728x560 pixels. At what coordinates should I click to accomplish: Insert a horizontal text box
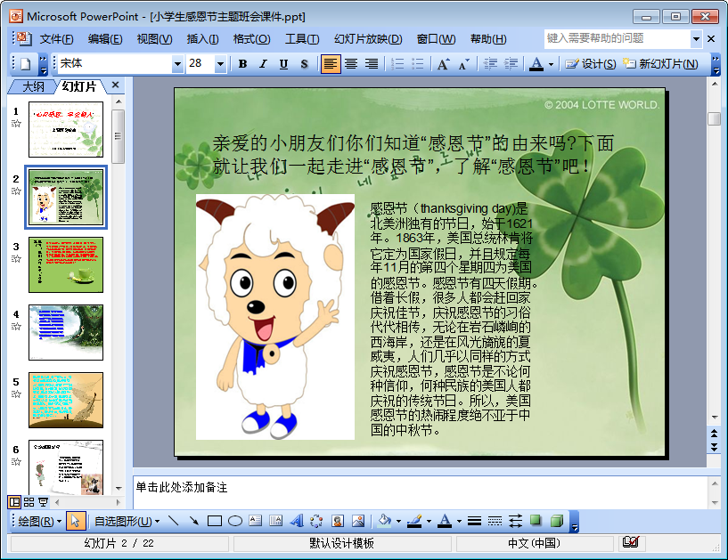click(x=256, y=521)
